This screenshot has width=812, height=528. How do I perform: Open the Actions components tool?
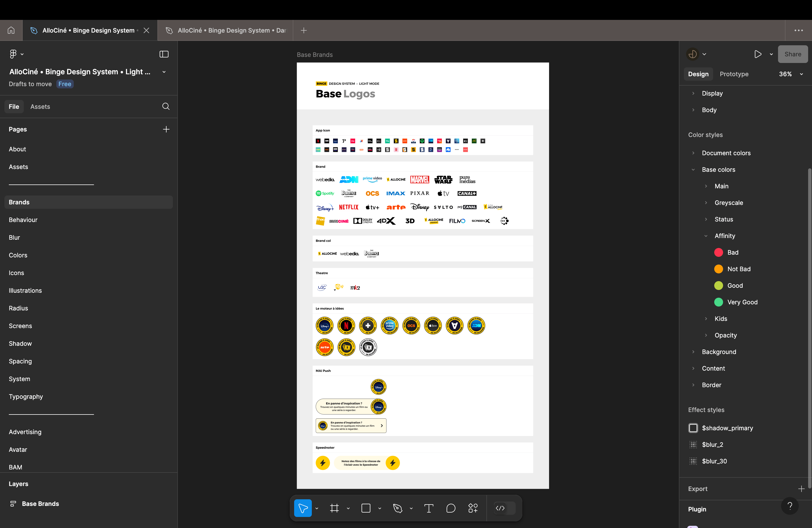tap(473, 508)
